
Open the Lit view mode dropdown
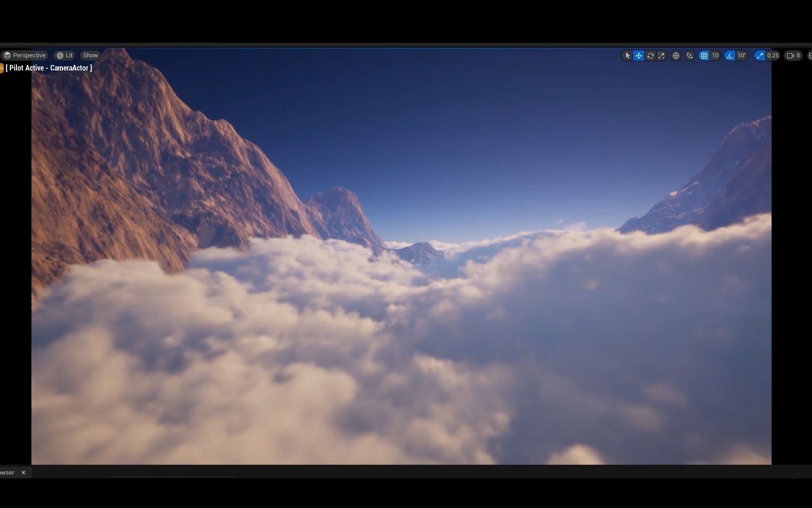tap(64, 55)
